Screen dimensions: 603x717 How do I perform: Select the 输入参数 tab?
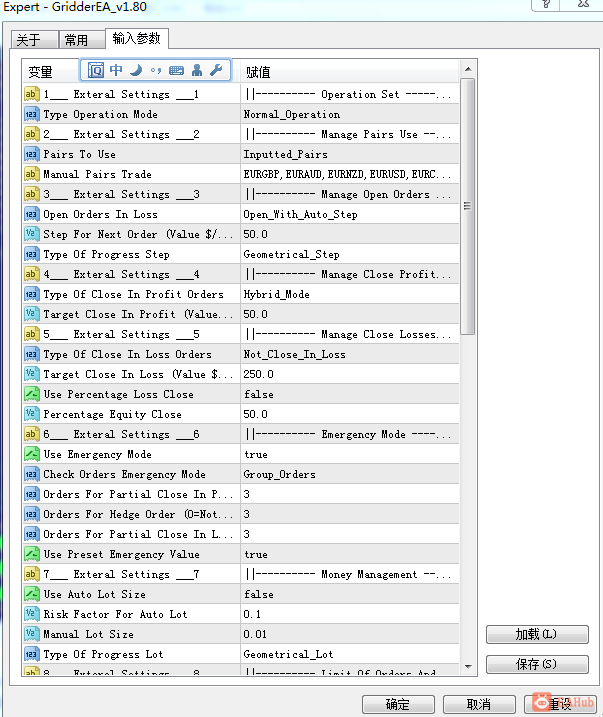coord(137,38)
